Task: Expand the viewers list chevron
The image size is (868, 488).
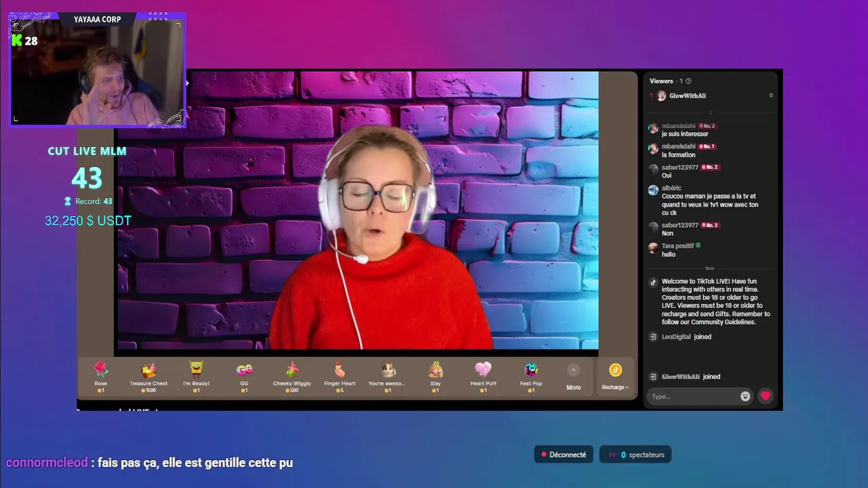Action: click(x=711, y=112)
